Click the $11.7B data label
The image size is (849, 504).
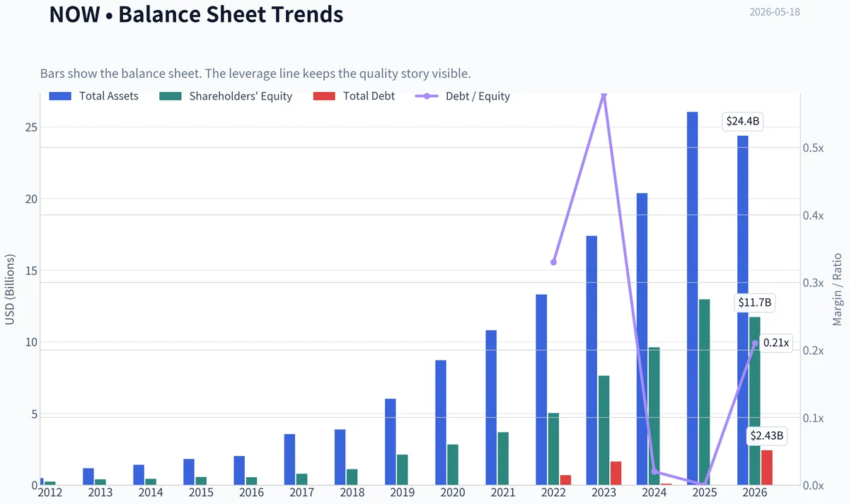[x=756, y=304]
